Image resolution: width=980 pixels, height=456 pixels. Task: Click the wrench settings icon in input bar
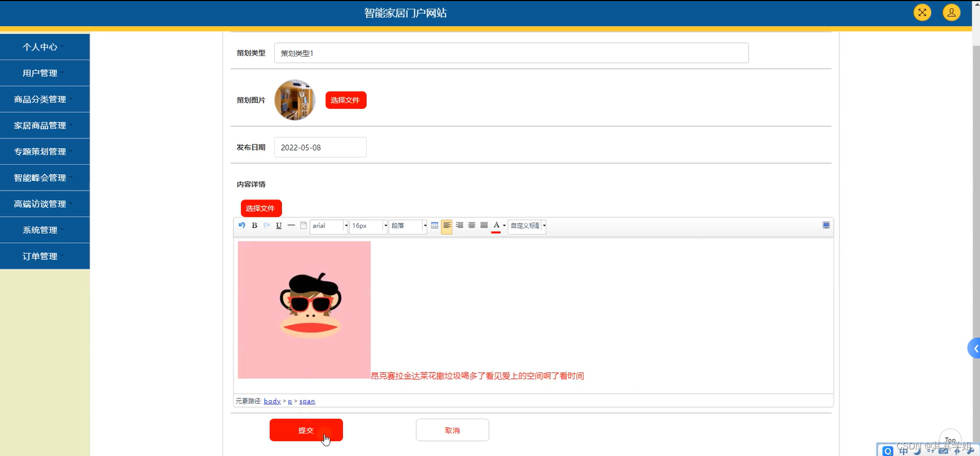[970, 451]
